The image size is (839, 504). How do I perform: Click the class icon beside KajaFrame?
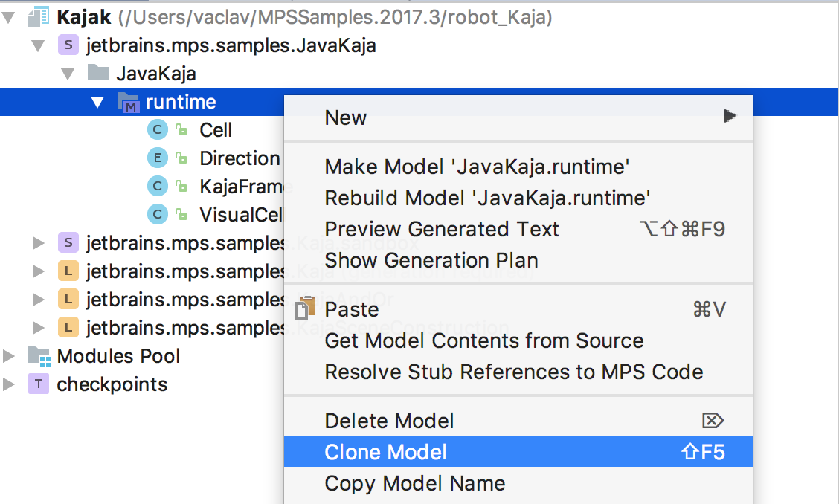tap(158, 186)
